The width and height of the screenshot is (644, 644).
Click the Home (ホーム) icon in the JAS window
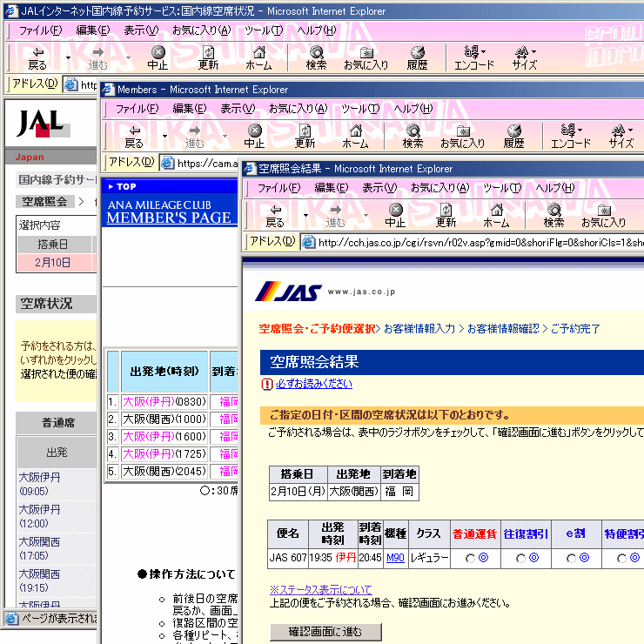pos(496,215)
